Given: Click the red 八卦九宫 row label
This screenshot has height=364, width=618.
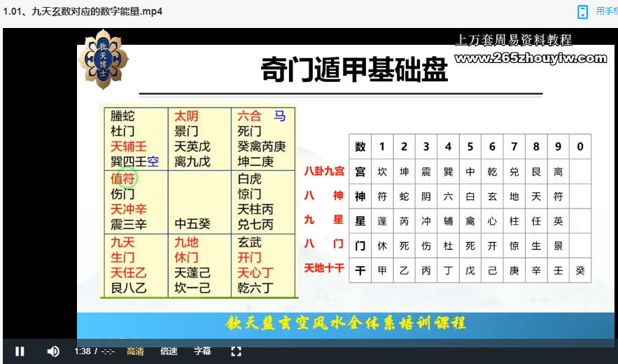Looking at the screenshot, I should [x=324, y=171].
